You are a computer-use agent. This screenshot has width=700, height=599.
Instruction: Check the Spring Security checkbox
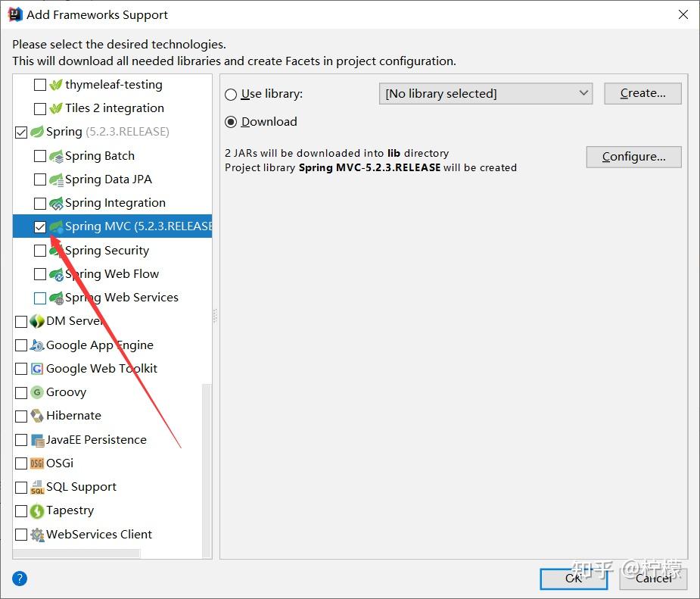40,251
